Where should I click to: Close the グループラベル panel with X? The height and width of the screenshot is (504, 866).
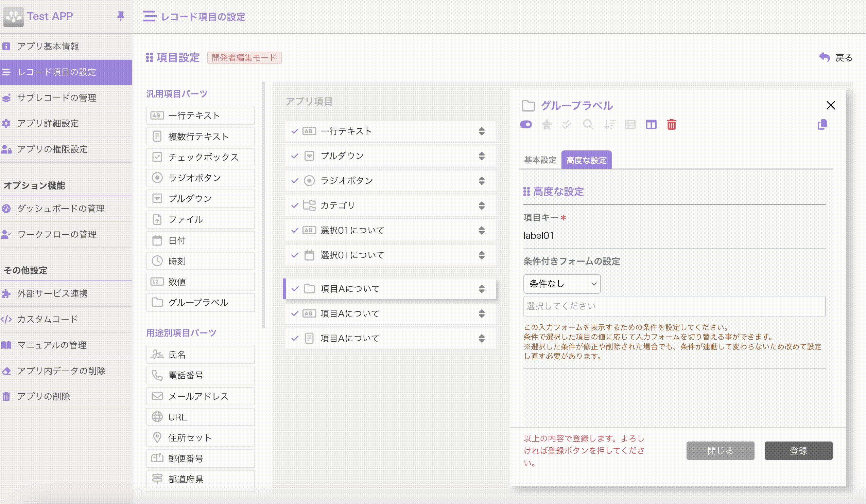[831, 105]
